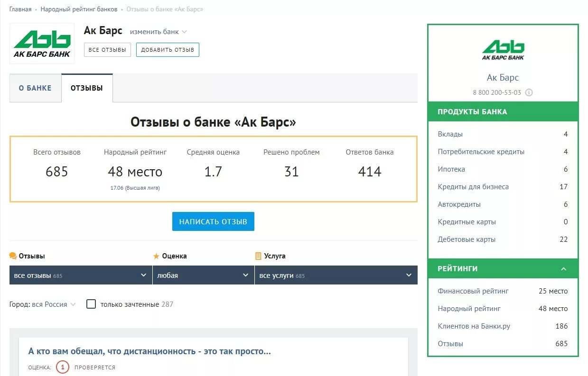Switch to the О банке tab
This screenshot has width=588, height=376.
click(35, 88)
